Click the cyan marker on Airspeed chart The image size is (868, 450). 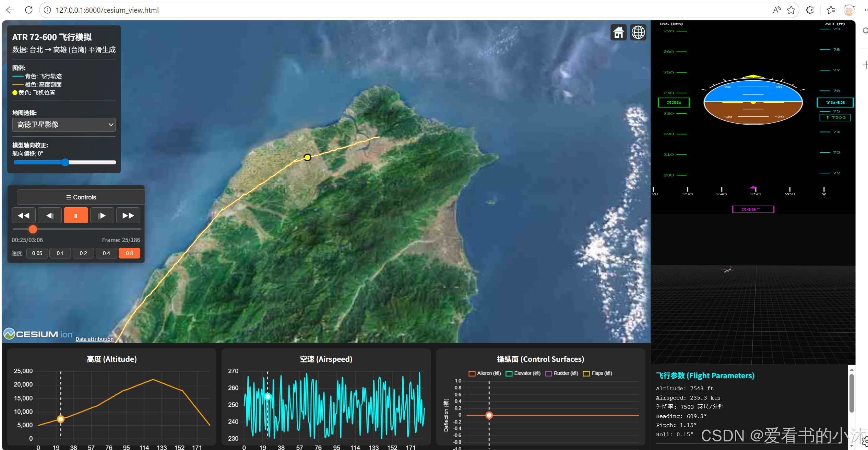point(267,396)
